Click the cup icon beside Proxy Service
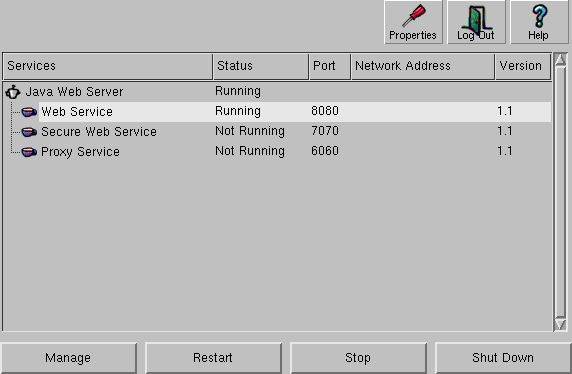The height and width of the screenshot is (374, 572). [29, 152]
